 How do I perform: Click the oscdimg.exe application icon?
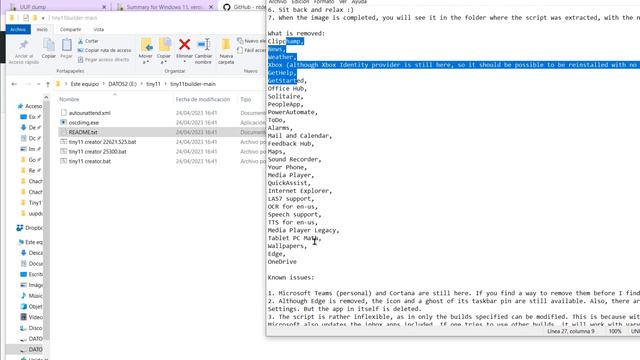[63, 122]
